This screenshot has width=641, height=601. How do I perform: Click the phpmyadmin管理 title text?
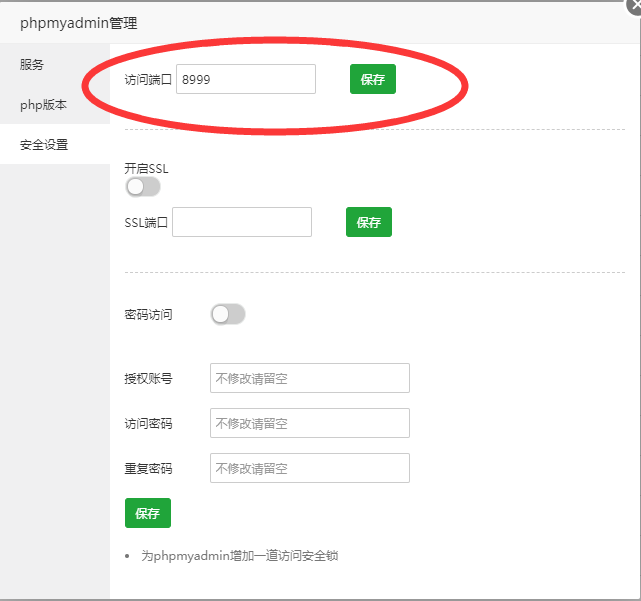pyautogui.click(x=78, y=23)
